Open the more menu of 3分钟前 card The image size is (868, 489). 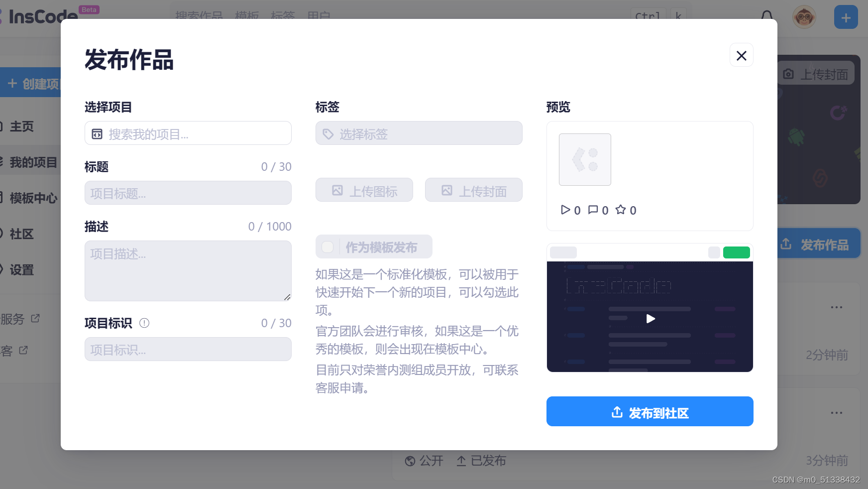[837, 413]
